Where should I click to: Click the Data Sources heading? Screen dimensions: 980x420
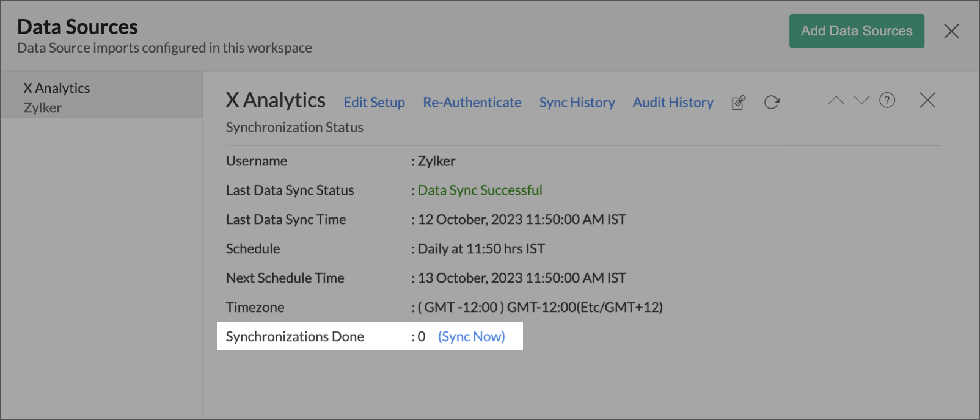[x=78, y=27]
